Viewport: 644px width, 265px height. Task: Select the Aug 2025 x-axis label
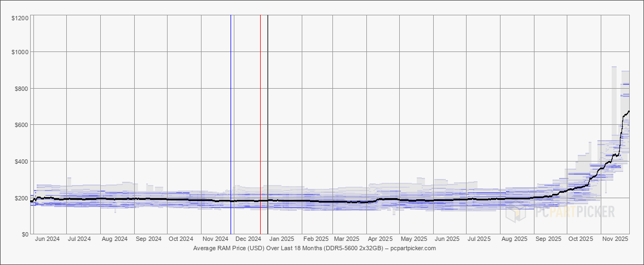(514, 239)
